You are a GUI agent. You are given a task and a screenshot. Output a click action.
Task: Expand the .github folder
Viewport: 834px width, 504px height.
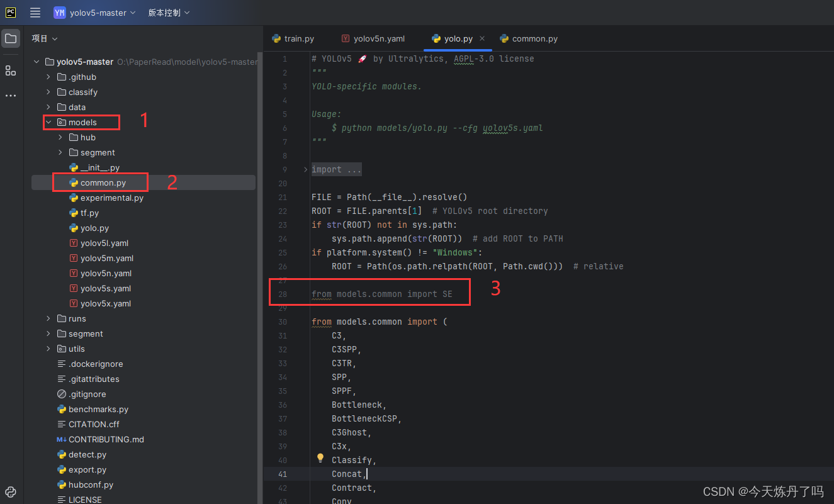48,77
